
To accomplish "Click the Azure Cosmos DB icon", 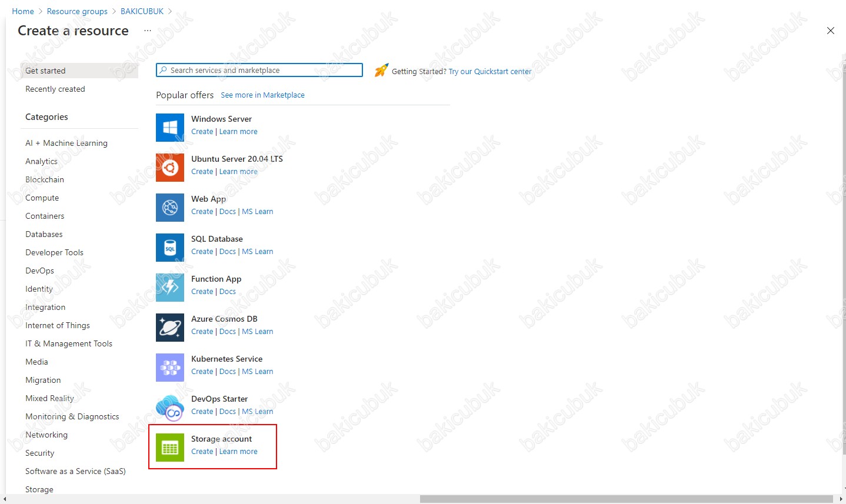I will coord(170,328).
